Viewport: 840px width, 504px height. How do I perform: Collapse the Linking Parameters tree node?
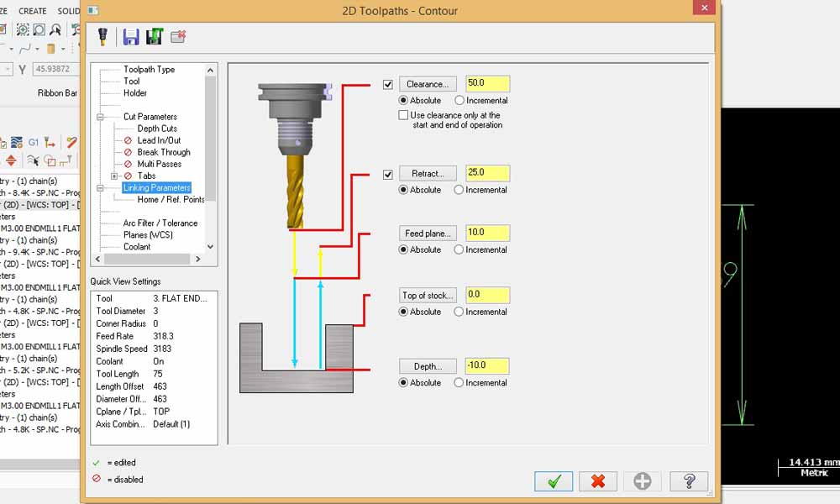click(100, 187)
